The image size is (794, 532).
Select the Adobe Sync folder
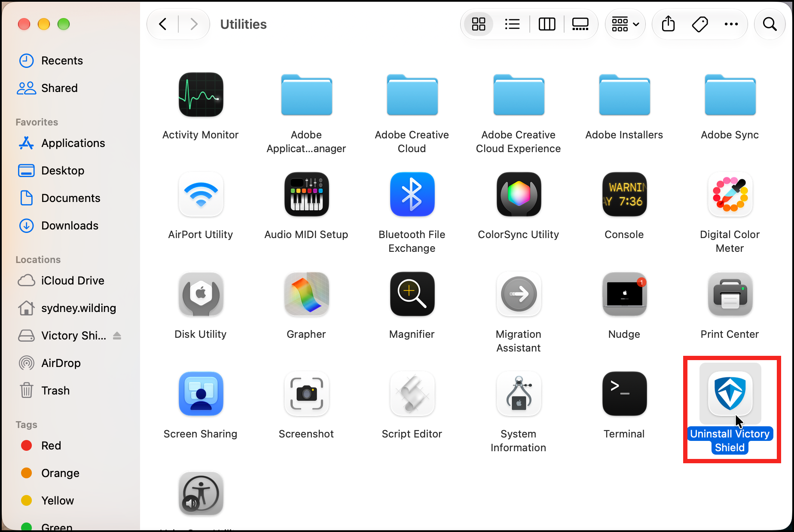click(730, 95)
